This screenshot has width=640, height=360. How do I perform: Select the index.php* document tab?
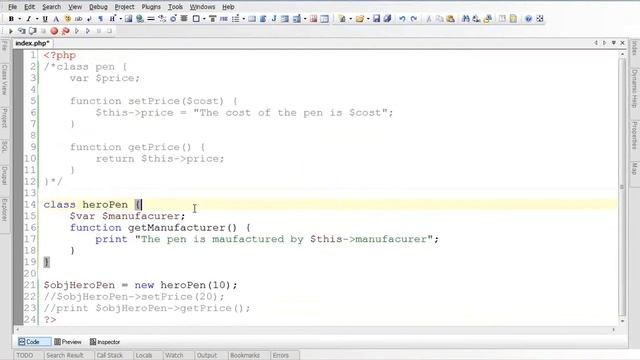pyautogui.click(x=32, y=43)
